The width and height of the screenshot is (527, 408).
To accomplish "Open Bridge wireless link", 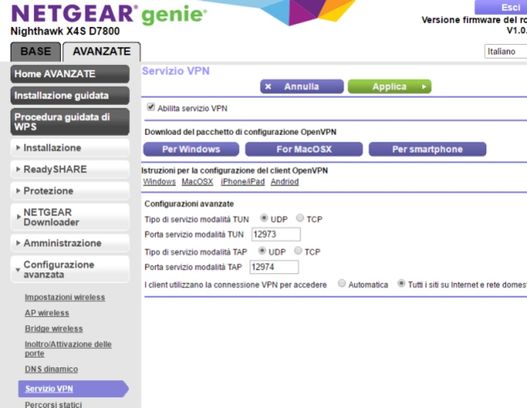I will coord(54,329).
